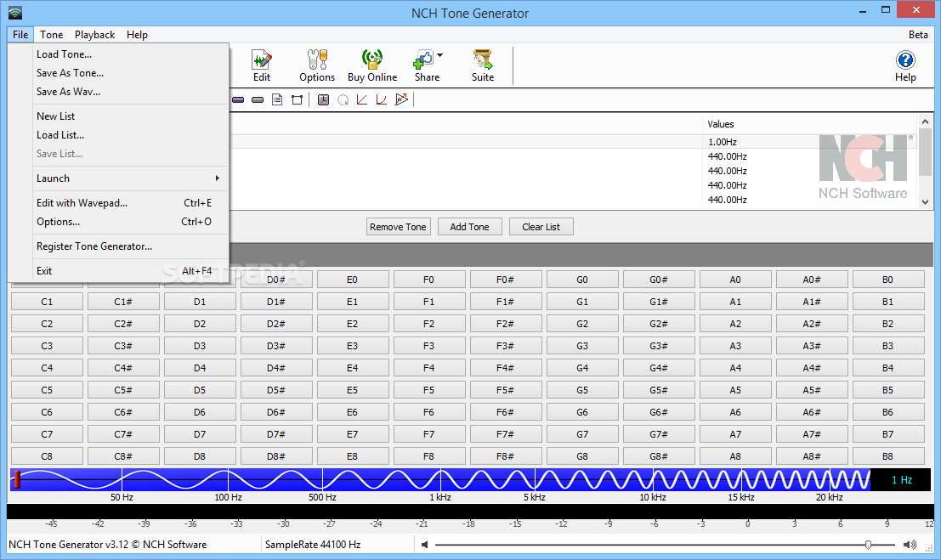The height and width of the screenshot is (560, 941).
Task: Expand the Launch submenu arrow
Action: click(218, 178)
